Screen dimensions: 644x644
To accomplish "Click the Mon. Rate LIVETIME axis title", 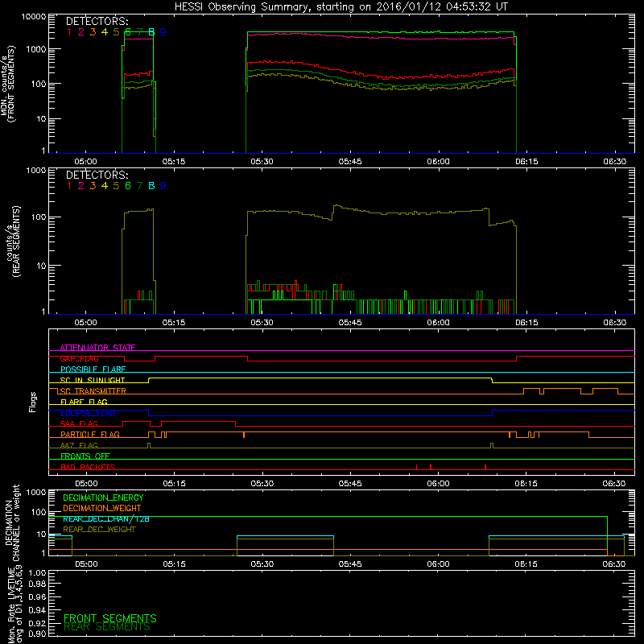I will click(14, 605).
